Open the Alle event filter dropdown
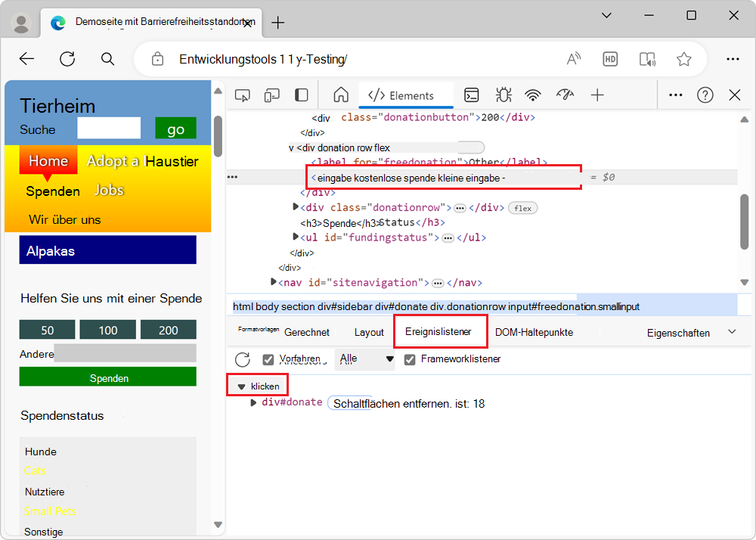The width and height of the screenshot is (756, 540). (366, 360)
